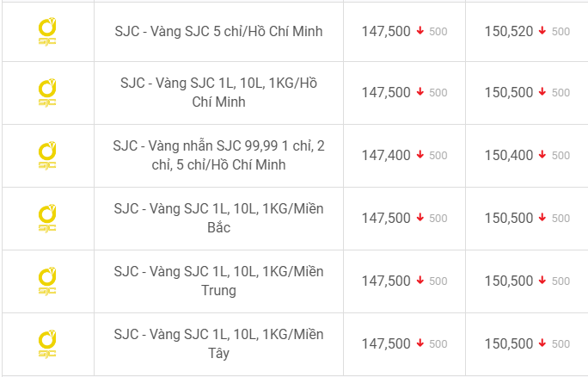This screenshot has height=377, width=588.
Task: Click SJC logo in the Miền Tây row
Action: (47, 343)
